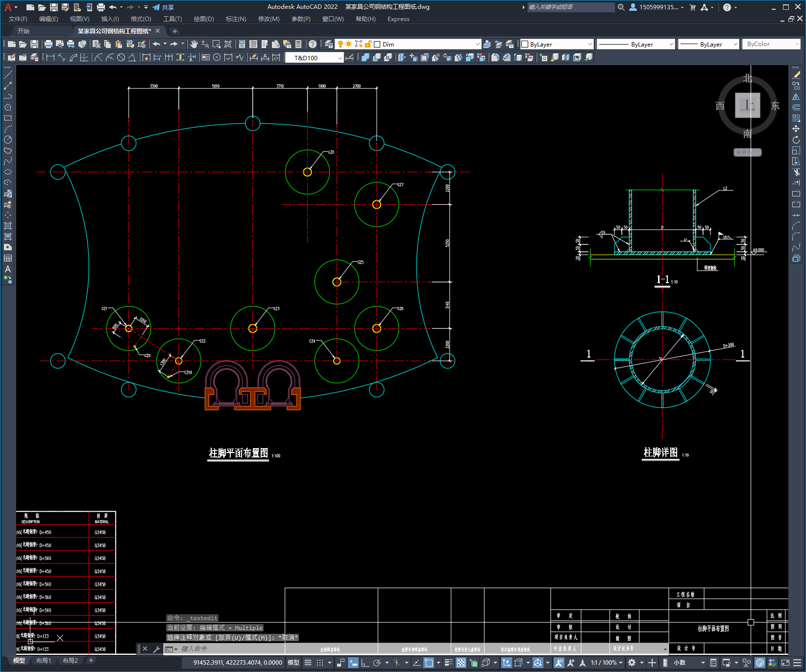Viewport: 806px width, 672px height.
Task: Click the Trim modify tool
Action: [x=796, y=172]
